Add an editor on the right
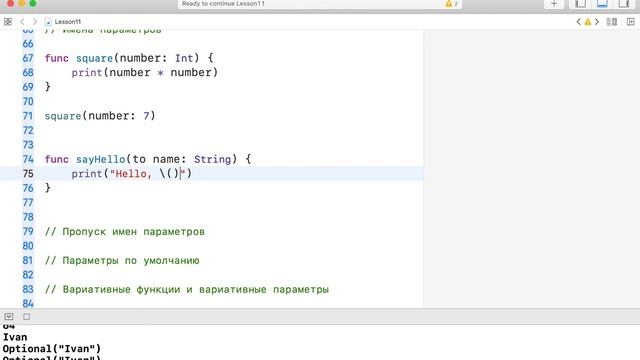 click(x=631, y=22)
